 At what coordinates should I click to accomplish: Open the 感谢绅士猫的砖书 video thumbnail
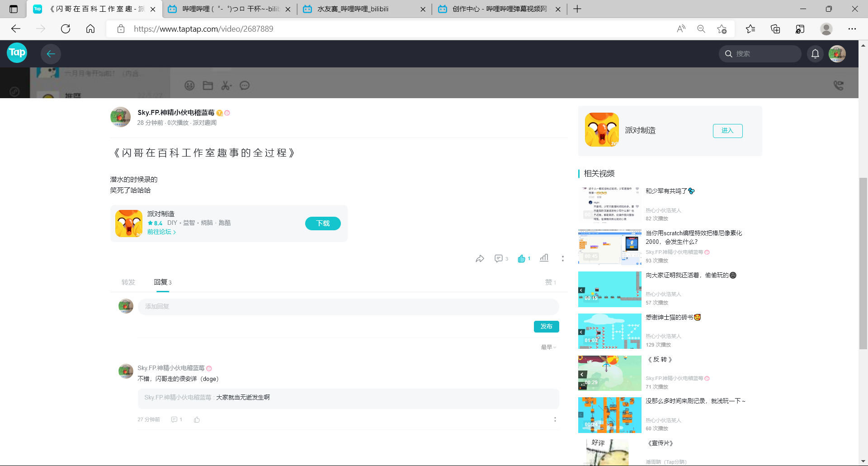pyautogui.click(x=609, y=331)
